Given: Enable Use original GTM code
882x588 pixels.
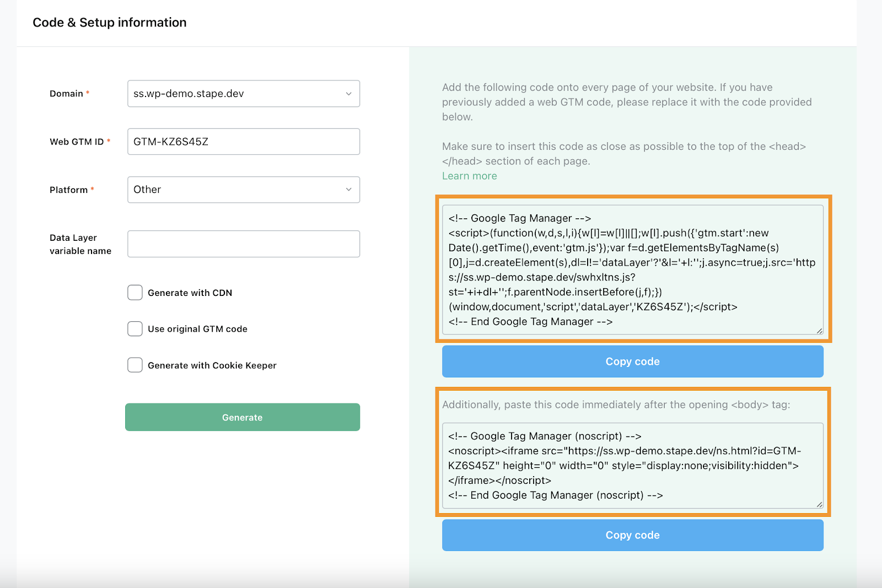Looking at the screenshot, I should point(135,328).
